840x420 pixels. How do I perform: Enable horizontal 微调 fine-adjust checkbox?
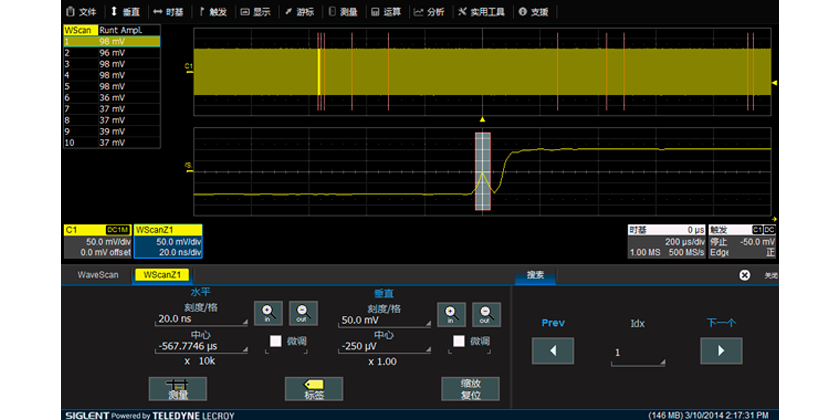point(275,341)
